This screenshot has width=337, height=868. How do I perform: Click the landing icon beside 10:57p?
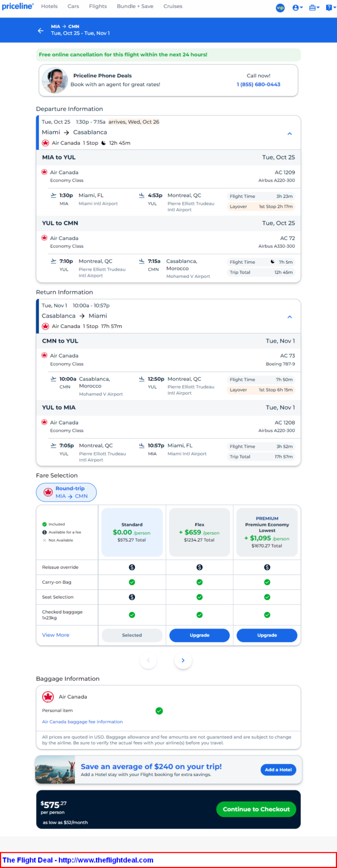[142, 445]
